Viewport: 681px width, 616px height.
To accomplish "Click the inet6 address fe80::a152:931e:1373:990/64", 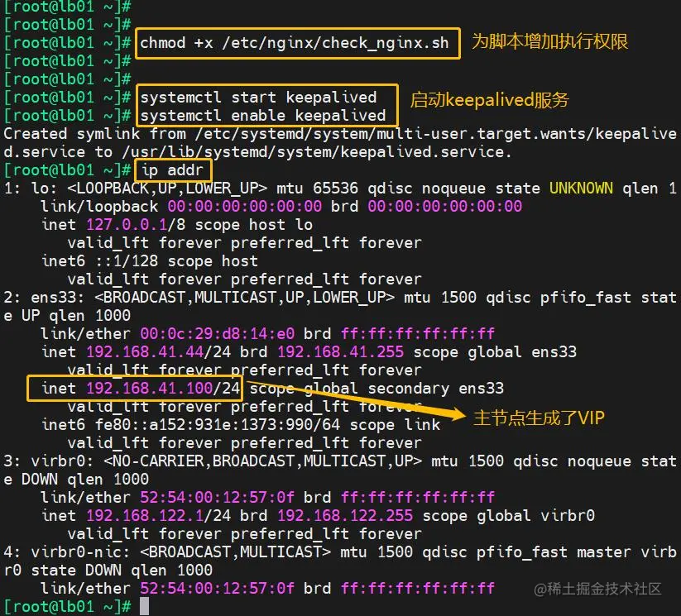I will (218, 425).
